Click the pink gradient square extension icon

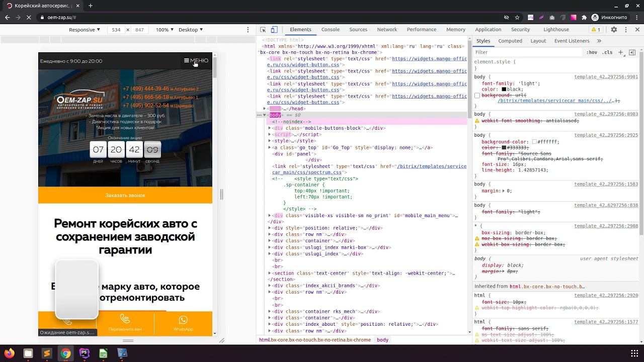coord(573,17)
